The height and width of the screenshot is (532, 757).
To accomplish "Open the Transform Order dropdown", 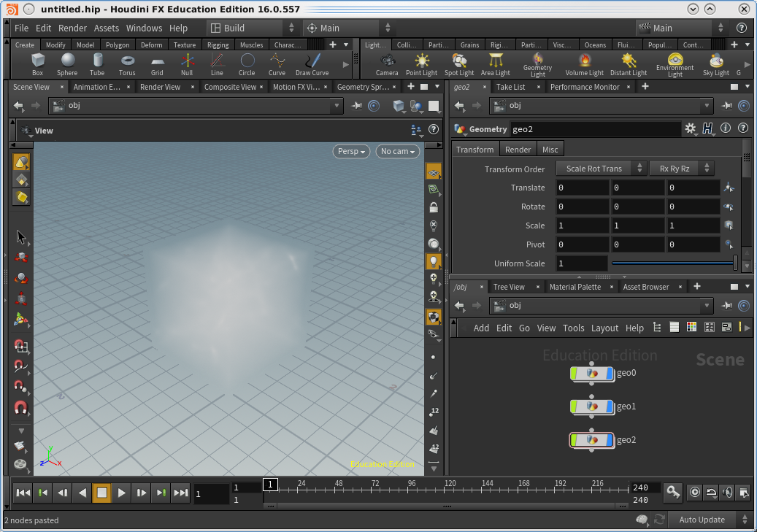I will [x=602, y=169].
